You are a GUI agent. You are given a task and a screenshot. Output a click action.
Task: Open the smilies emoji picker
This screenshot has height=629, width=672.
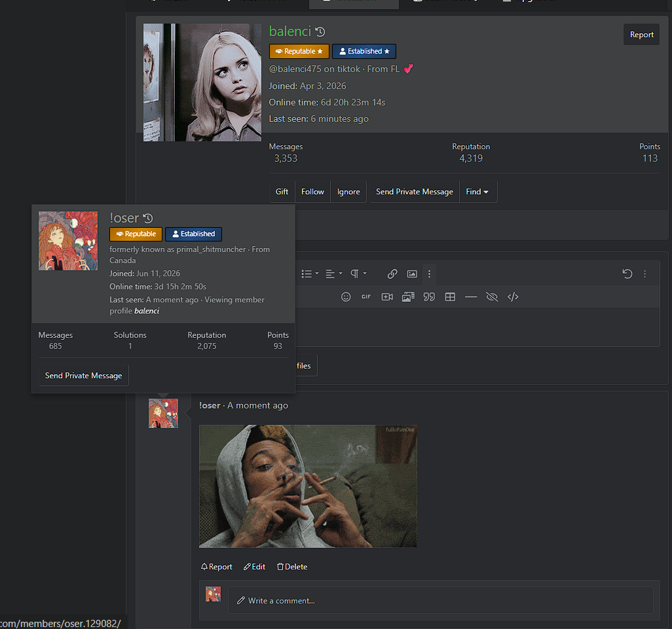click(346, 297)
